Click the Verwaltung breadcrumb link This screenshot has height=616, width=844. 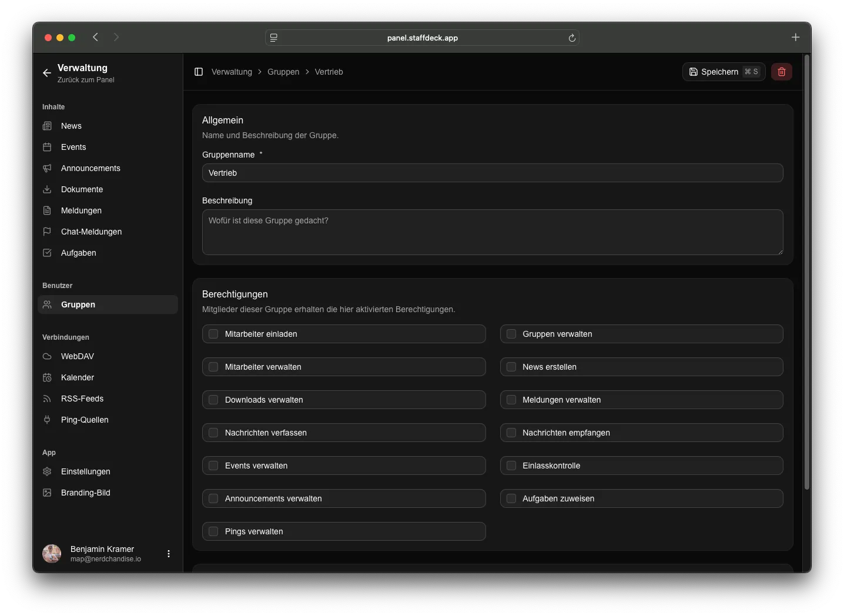click(232, 72)
